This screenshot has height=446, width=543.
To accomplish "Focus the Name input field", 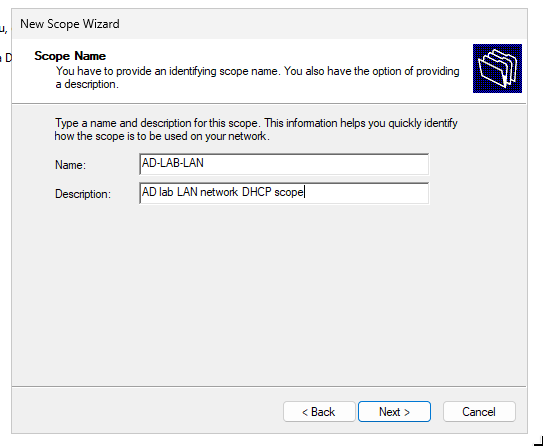I will (x=284, y=164).
